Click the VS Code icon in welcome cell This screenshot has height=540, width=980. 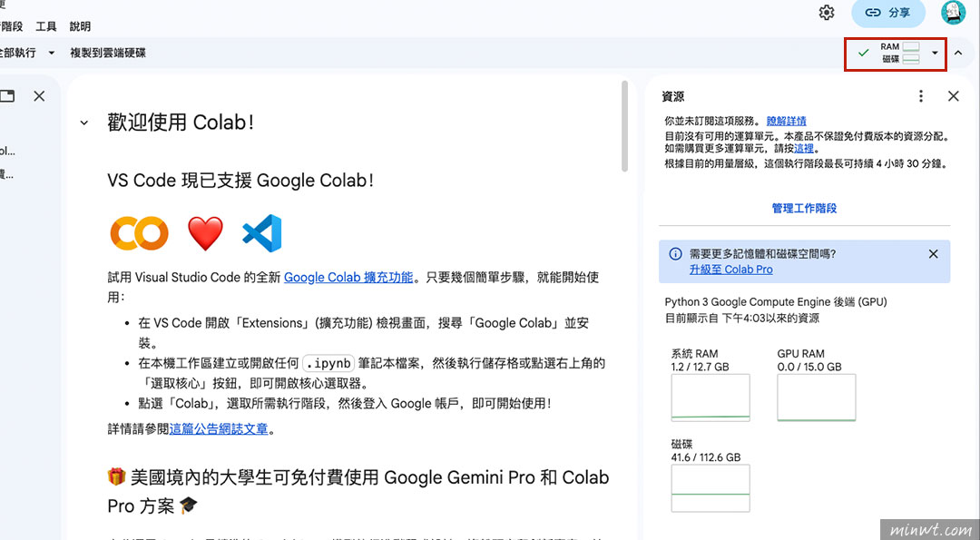tap(261, 233)
